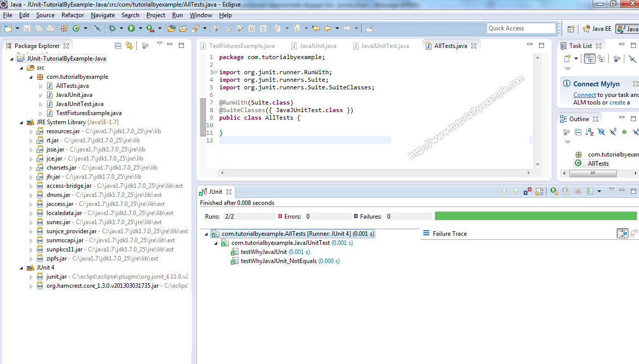The width and height of the screenshot is (639, 364).
Task: Open dropdown arrow next to New wizard
Action: [x=17, y=29]
